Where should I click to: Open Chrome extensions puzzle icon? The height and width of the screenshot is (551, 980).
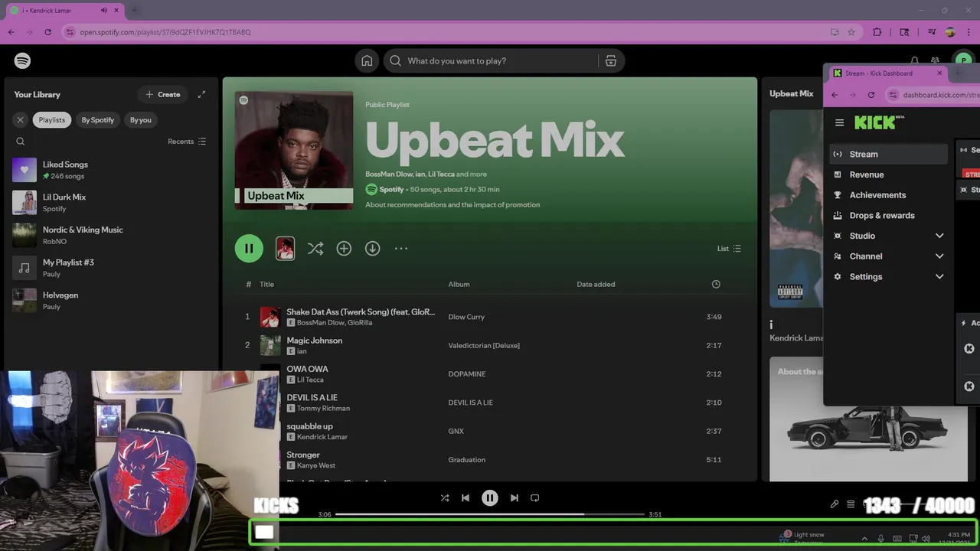(877, 32)
